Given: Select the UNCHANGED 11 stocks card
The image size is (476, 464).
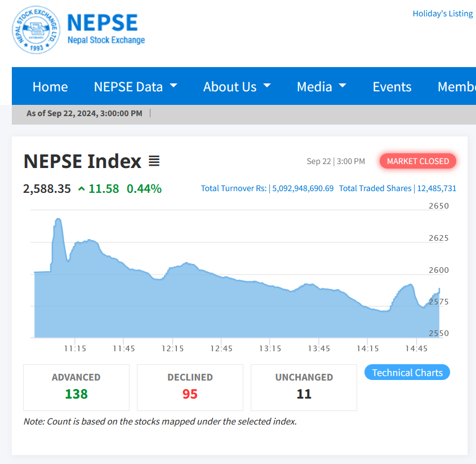Looking at the screenshot, I should (304, 387).
